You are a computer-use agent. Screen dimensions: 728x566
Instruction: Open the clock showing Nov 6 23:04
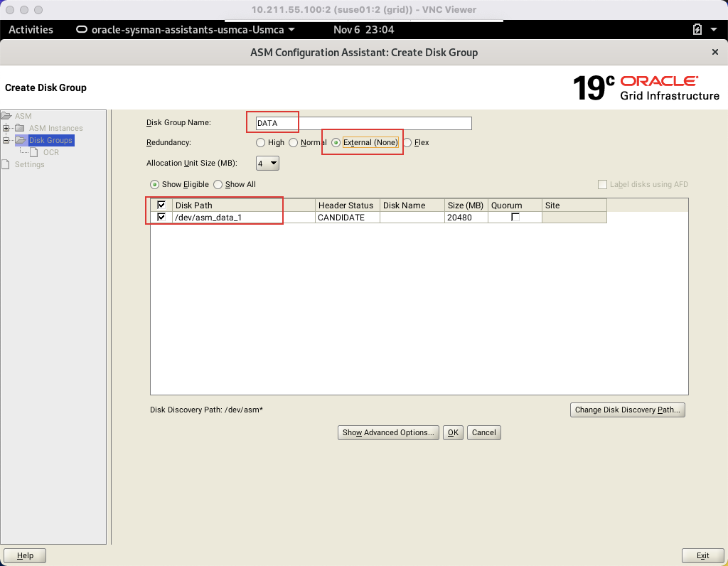[363, 29]
